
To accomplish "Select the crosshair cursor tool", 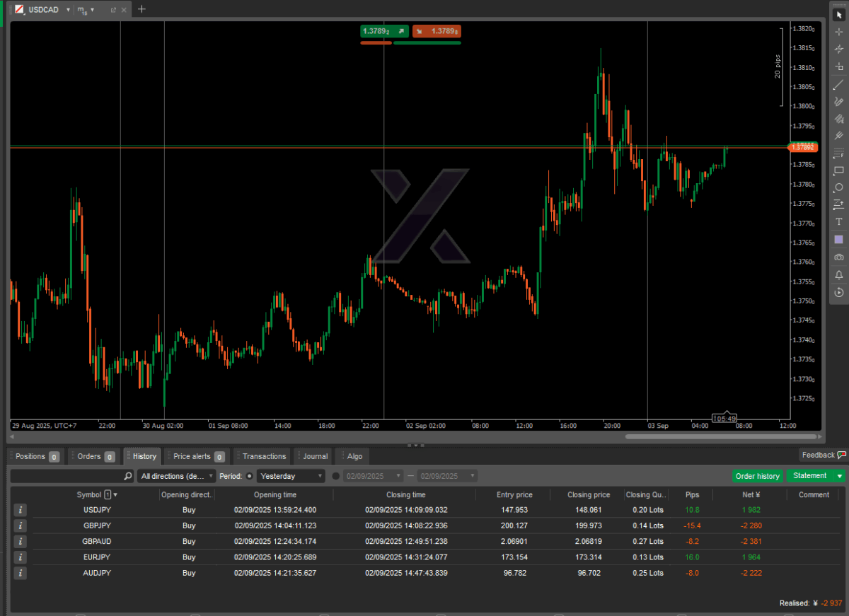I will [x=839, y=32].
